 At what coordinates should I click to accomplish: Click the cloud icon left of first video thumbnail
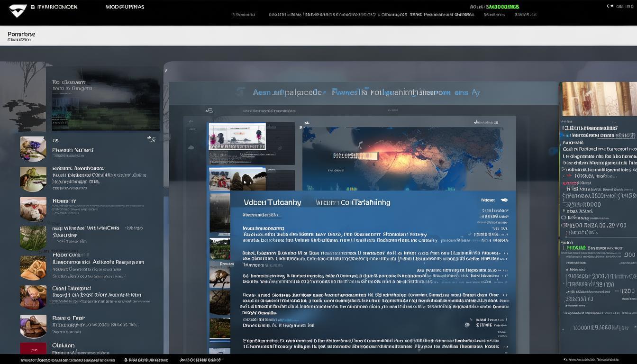coord(191,147)
